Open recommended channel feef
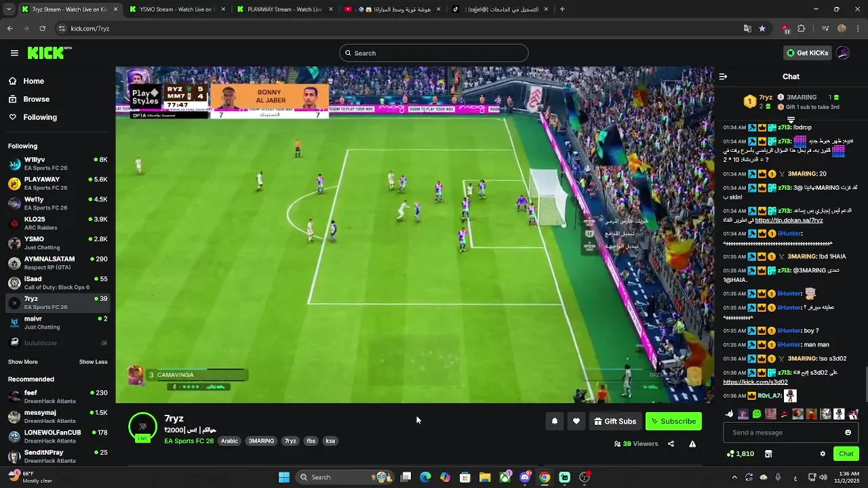Viewport: 868px width, 488px height. click(x=58, y=396)
